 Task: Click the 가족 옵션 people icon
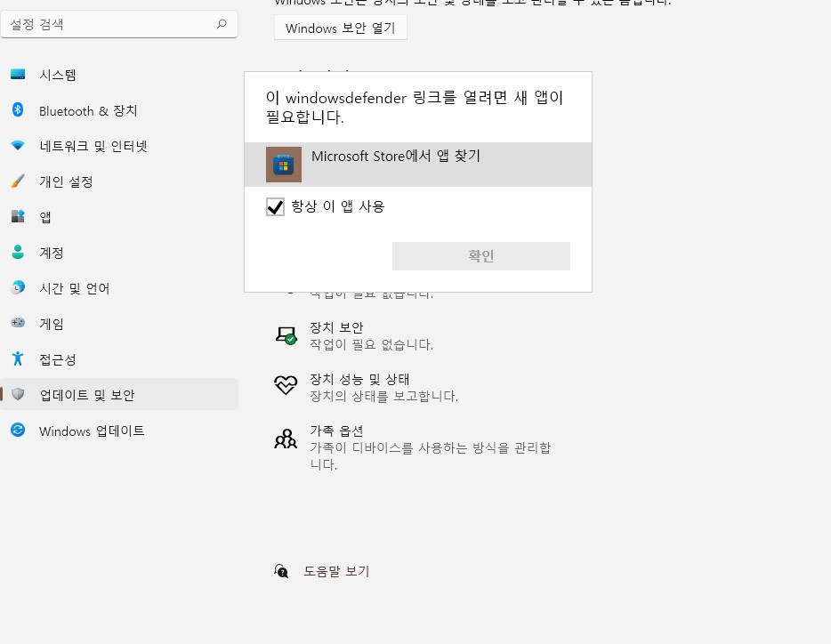pos(286,439)
